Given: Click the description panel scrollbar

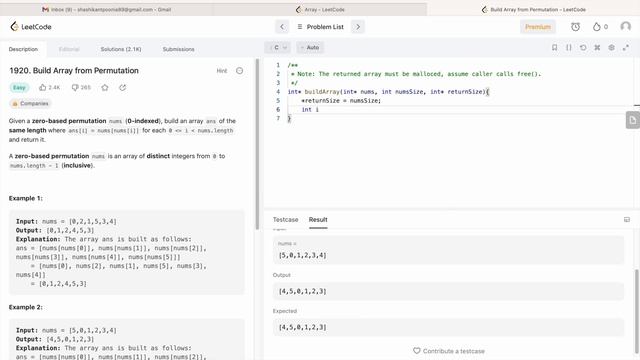Looking at the screenshot, I should coord(257,145).
